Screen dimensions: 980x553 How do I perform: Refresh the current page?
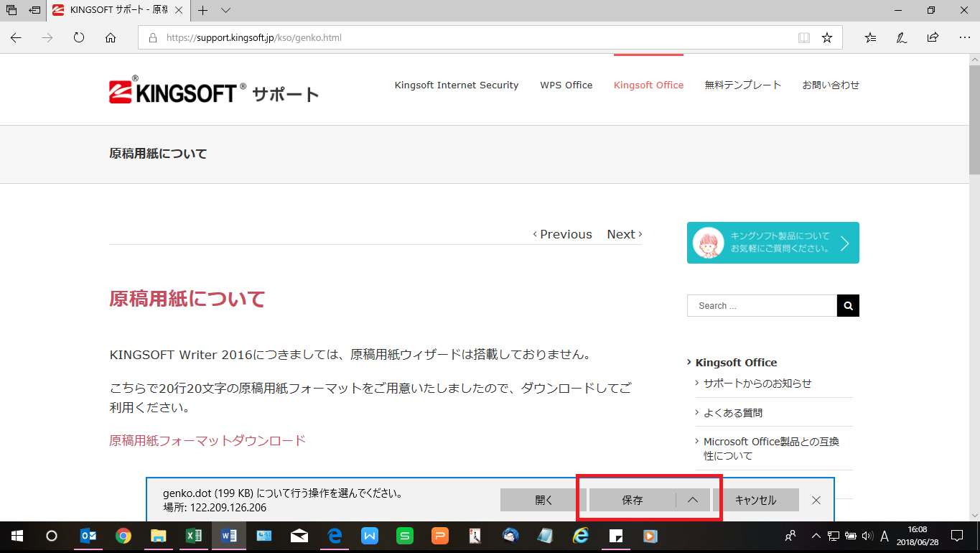point(79,37)
